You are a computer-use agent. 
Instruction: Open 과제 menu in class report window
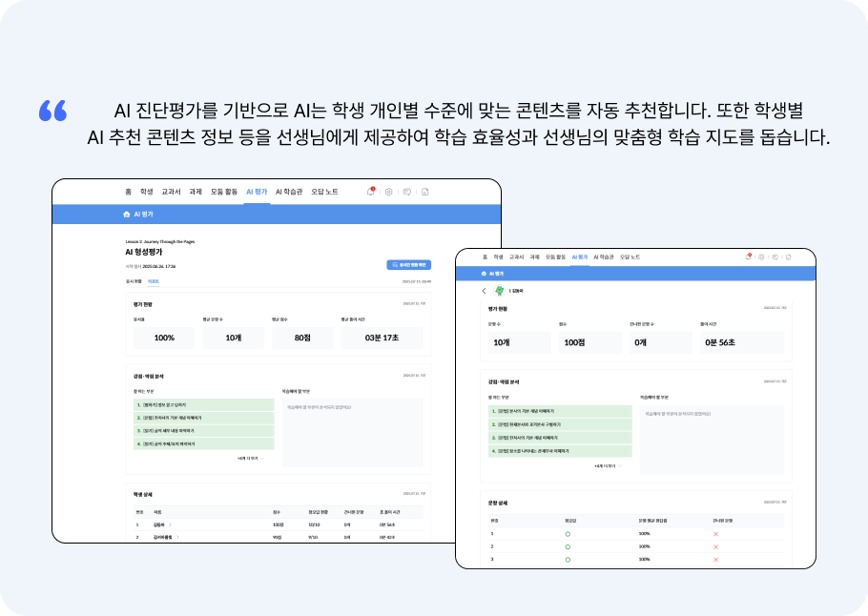(196, 192)
